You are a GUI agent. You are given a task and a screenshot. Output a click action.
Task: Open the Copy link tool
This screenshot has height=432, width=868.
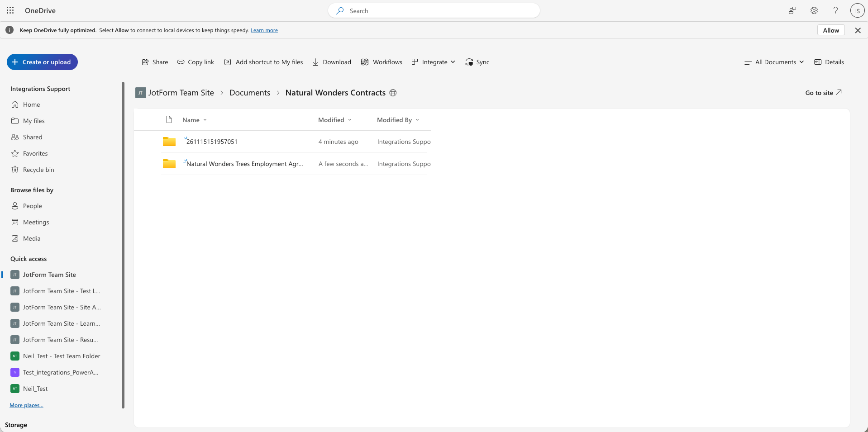point(195,62)
